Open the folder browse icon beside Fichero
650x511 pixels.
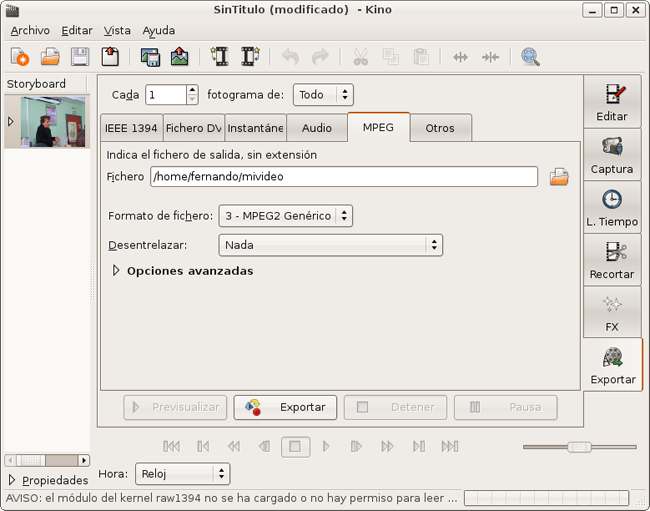point(559,177)
